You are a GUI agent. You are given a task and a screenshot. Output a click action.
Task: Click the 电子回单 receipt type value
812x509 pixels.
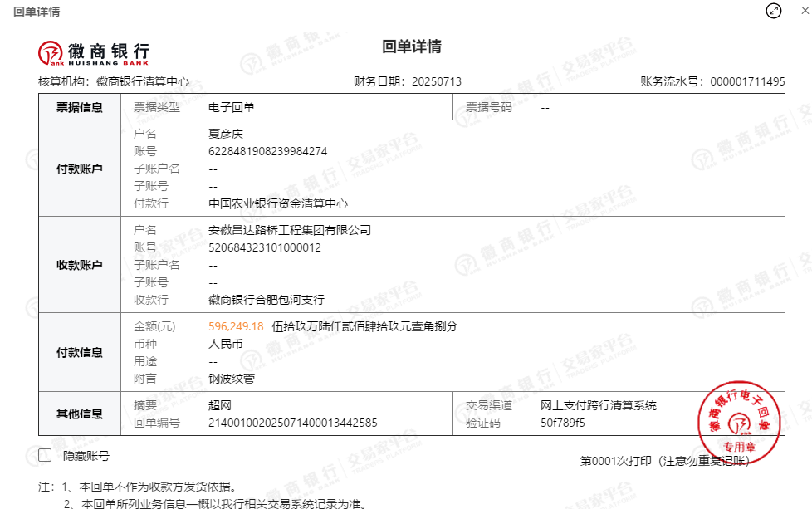[x=231, y=107]
